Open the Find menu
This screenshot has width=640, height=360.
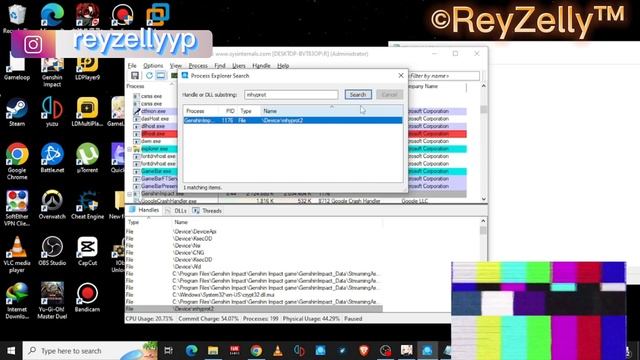(x=220, y=66)
